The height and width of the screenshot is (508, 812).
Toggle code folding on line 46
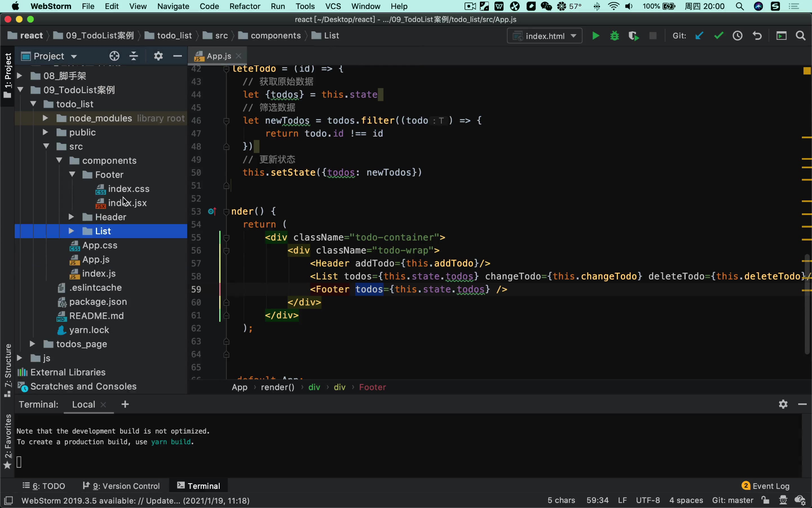pos(227,121)
